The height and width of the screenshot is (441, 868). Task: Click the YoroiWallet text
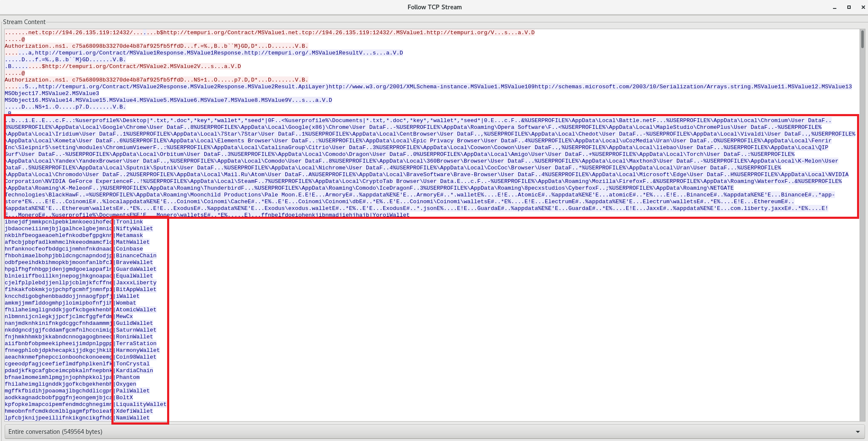391,215
